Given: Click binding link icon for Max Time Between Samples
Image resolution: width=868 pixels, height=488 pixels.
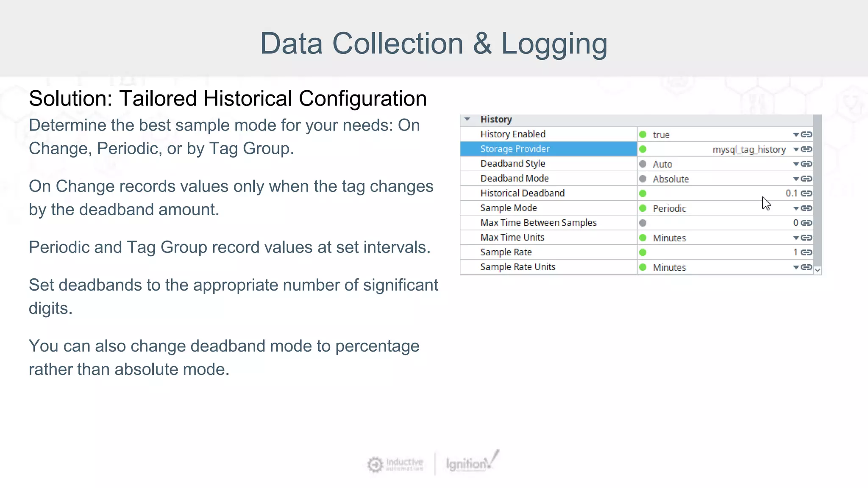Looking at the screenshot, I should coord(807,223).
